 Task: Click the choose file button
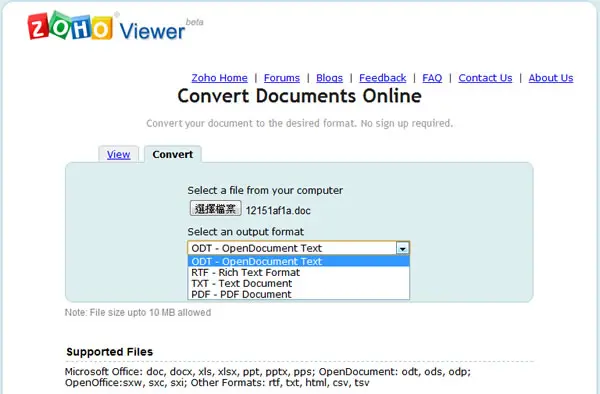(215, 208)
